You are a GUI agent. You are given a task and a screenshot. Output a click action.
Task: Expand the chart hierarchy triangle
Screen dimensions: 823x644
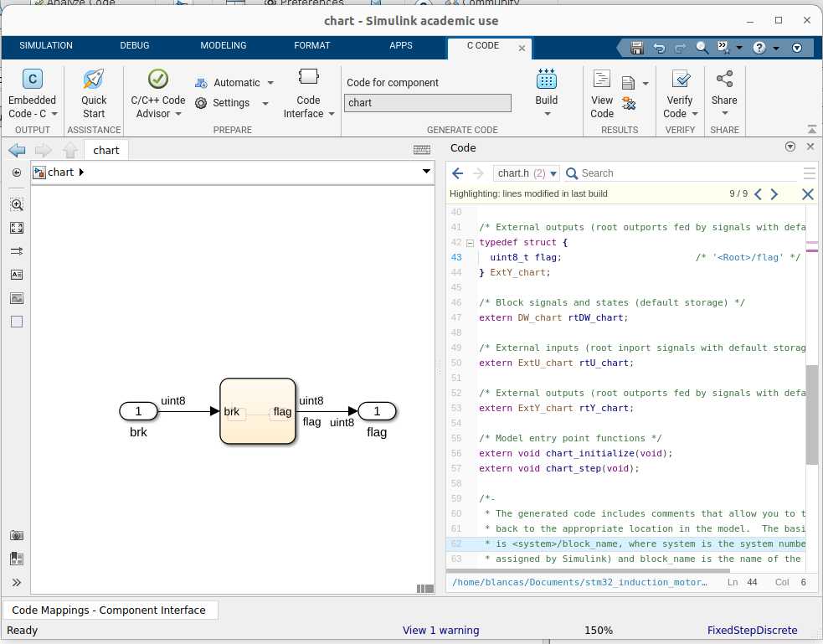coord(81,173)
